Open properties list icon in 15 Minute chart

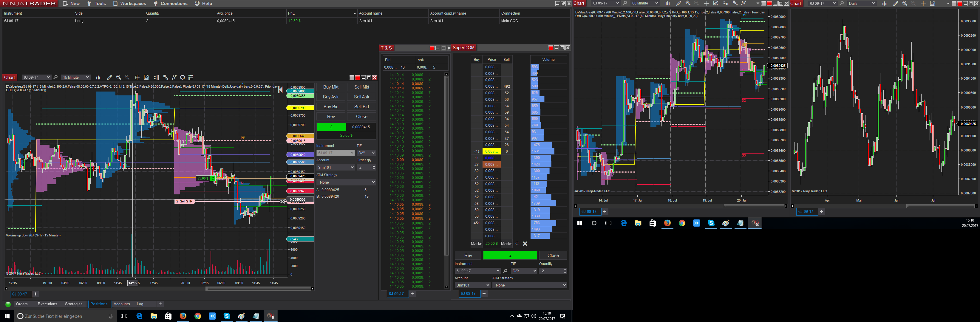[191, 78]
